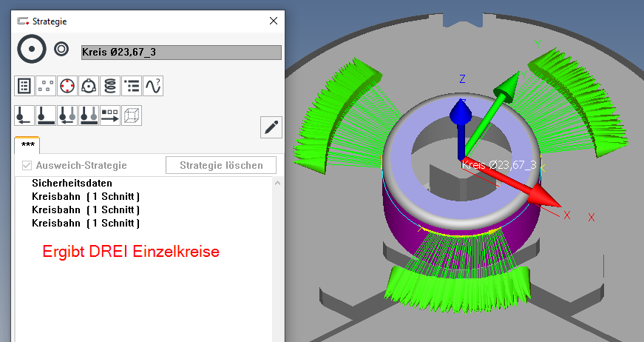The width and height of the screenshot is (644, 342).
Task: Select the single points strategy icon
Action: click(x=45, y=86)
